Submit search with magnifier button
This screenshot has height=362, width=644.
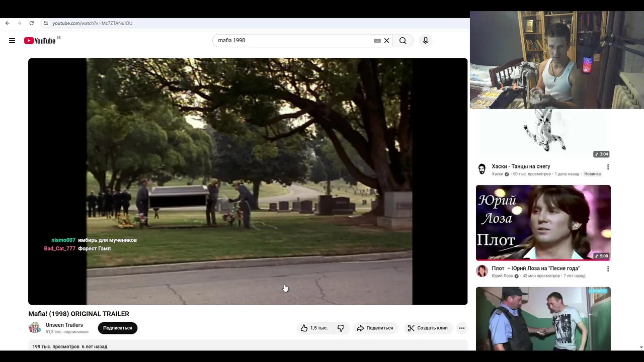403,41
